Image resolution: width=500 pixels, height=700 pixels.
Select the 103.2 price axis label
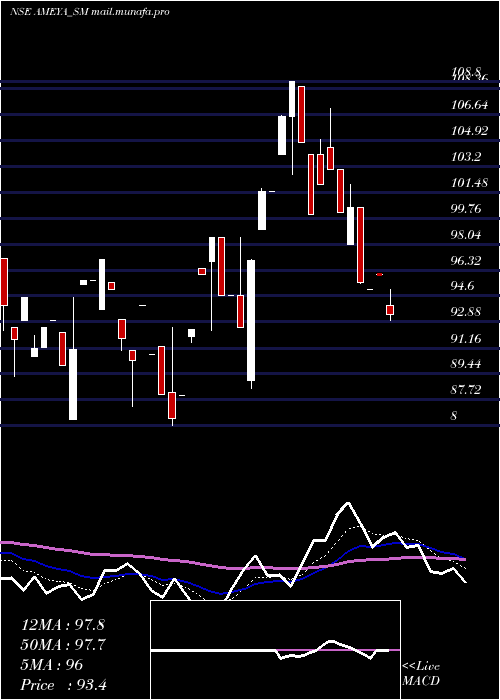click(466, 157)
